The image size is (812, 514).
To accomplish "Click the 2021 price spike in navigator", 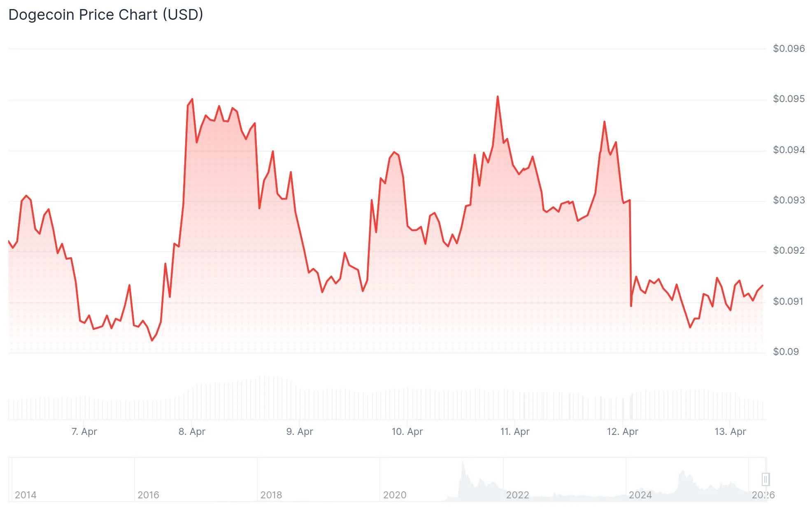I will click(463, 470).
